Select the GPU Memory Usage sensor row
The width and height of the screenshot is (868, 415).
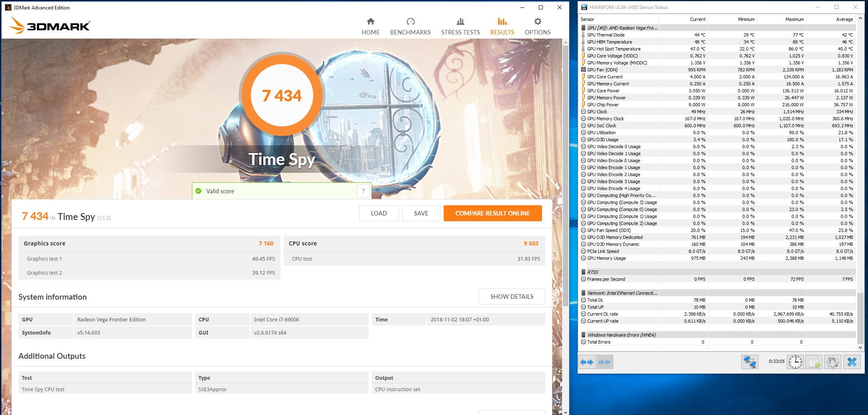tap(718, 258)
